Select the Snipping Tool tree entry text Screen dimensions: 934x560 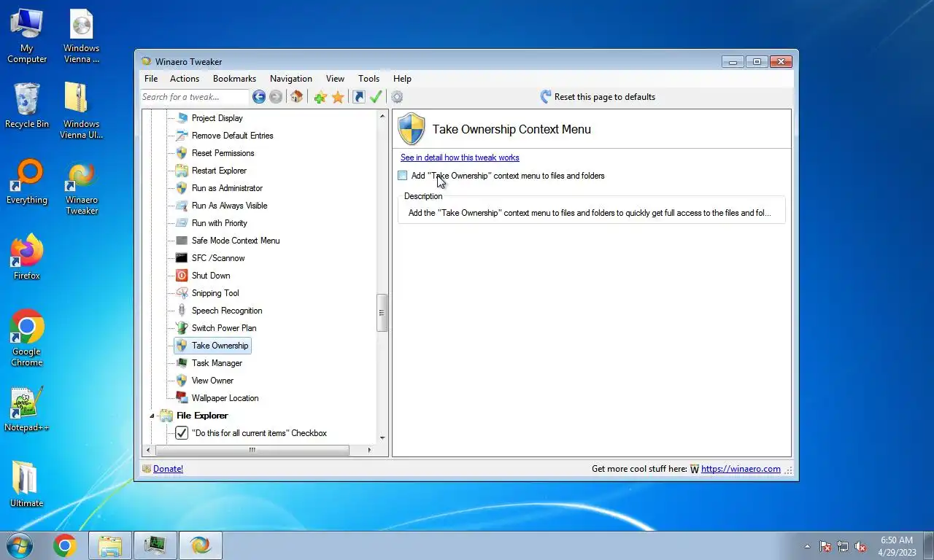[215, 293]
